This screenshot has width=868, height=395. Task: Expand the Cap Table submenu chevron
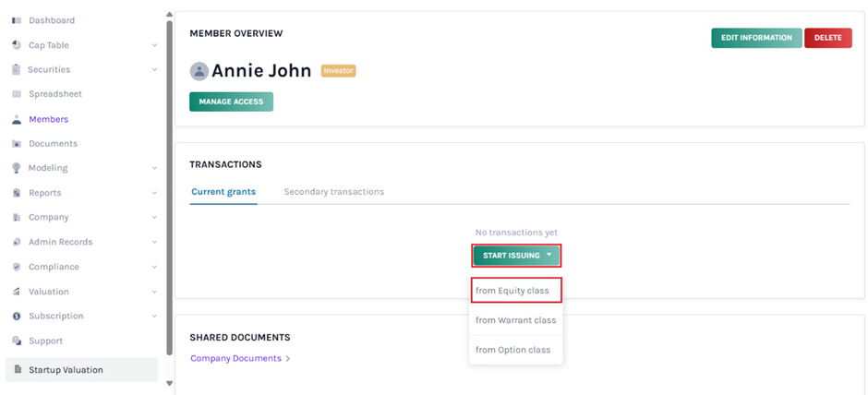[x=154, y=45]
